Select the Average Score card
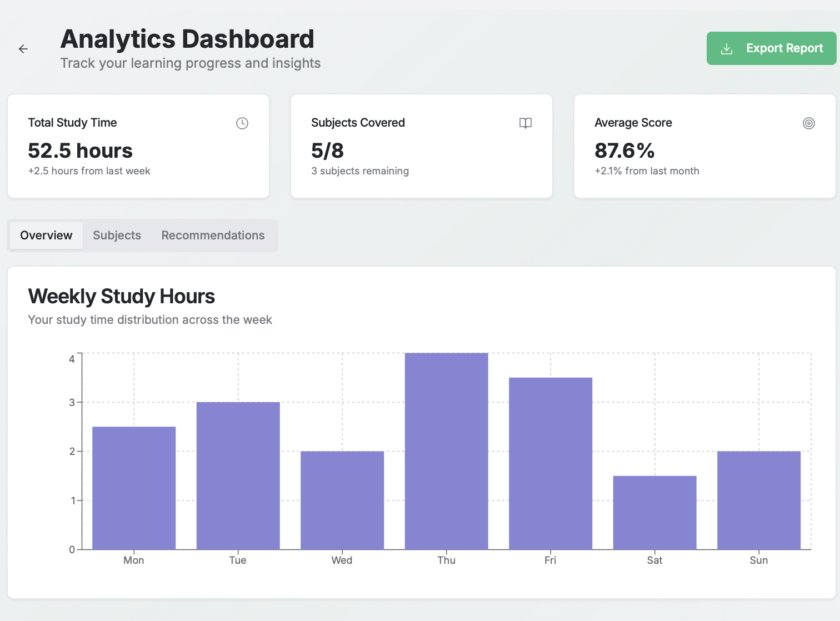Viewport: 840px width, 621px height. [704, 146]
